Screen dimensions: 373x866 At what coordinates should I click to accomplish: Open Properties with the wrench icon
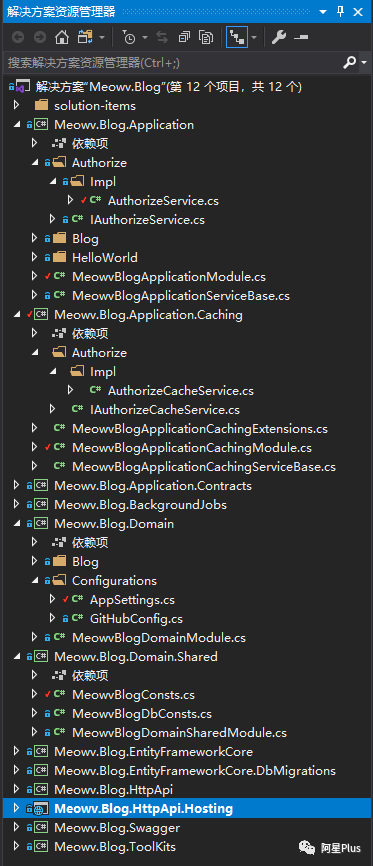pyautogui.click(x=279, y=38)
